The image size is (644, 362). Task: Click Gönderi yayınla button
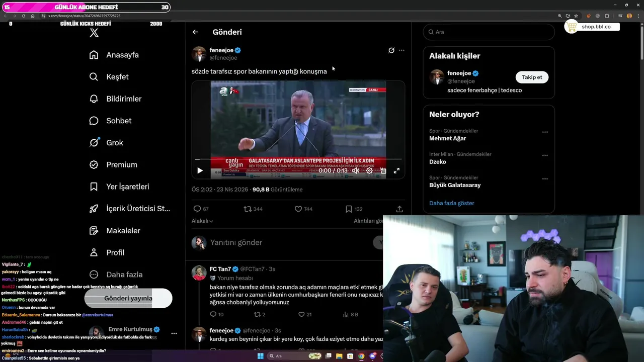tap(128, 298)
